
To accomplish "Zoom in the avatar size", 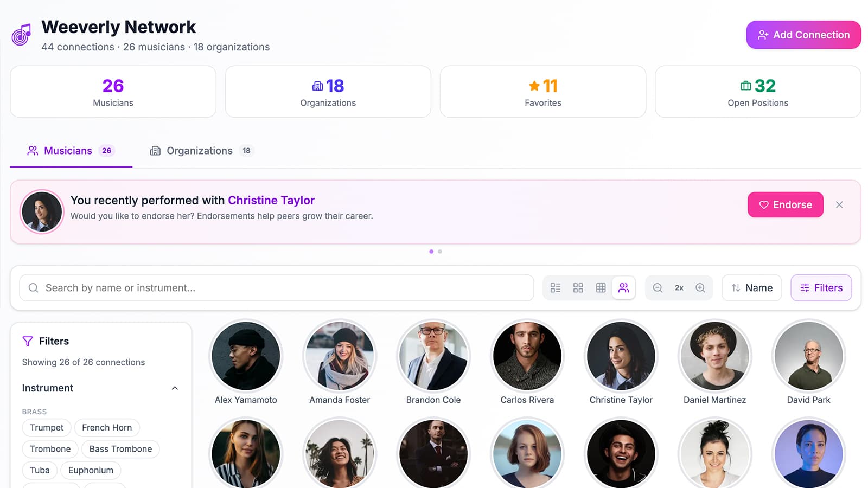I will pyautogui.click(x=700, y=288).
